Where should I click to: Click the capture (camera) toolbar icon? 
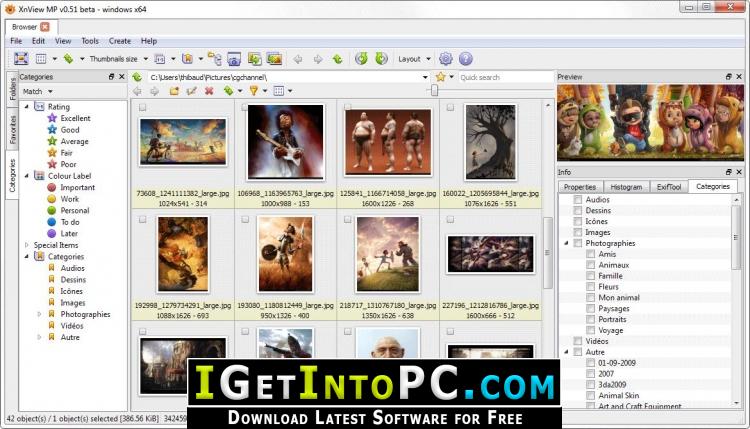click(x=234, y=59)
